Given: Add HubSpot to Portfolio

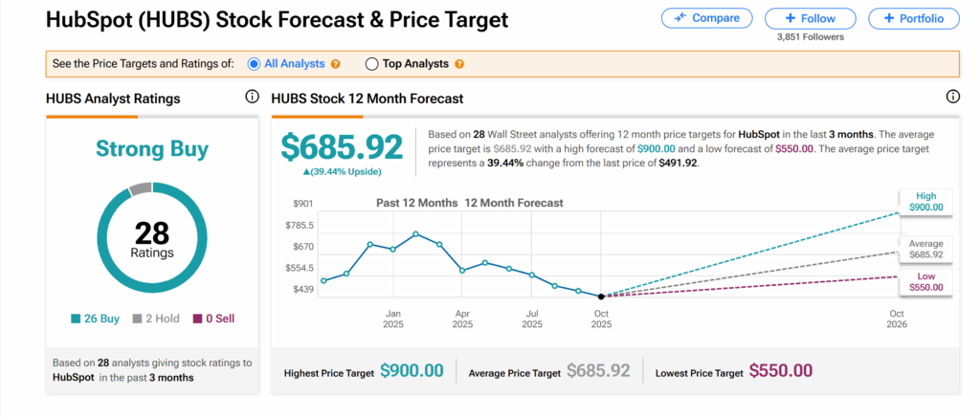Looking at the screenshot, I should 913,18.
